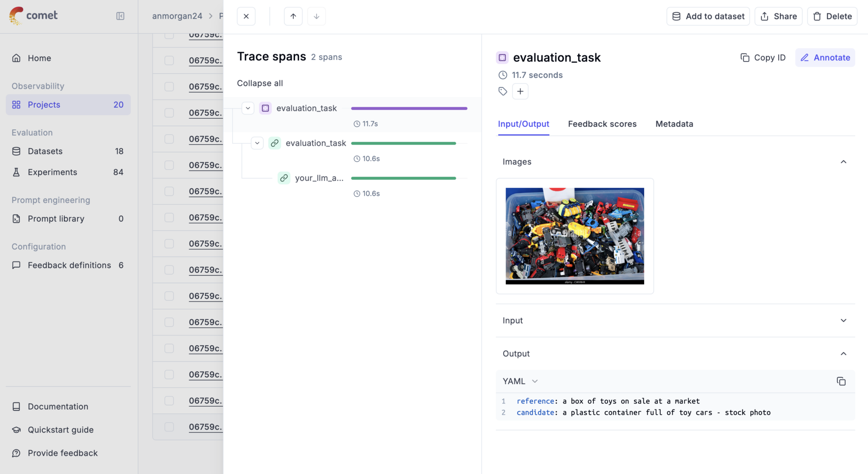868x474 pixels.
Task: Click the Comet logo
Action: (33, 16)
